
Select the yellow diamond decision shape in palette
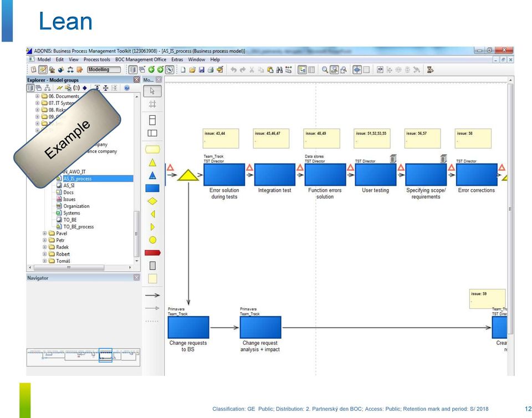(x=152, y=201)
